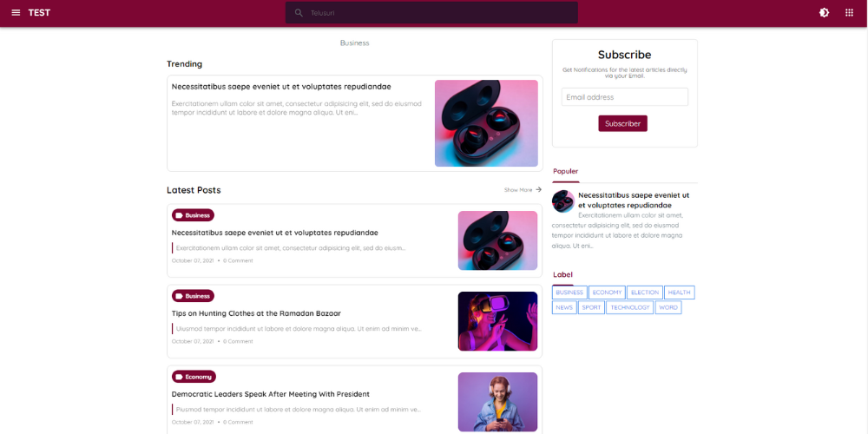Open the apps grid icon
The width and height of the screenshot is (868, 434).
click(x=849, y=13)
